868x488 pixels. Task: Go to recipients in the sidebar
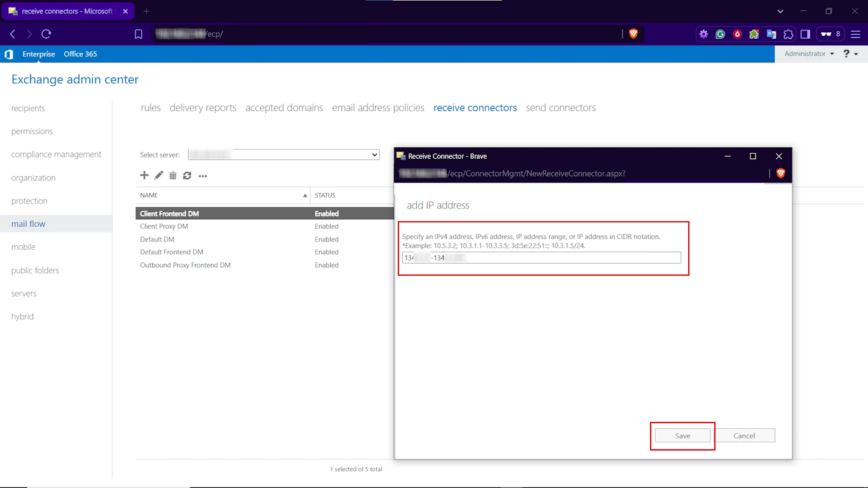coord(28,108)
